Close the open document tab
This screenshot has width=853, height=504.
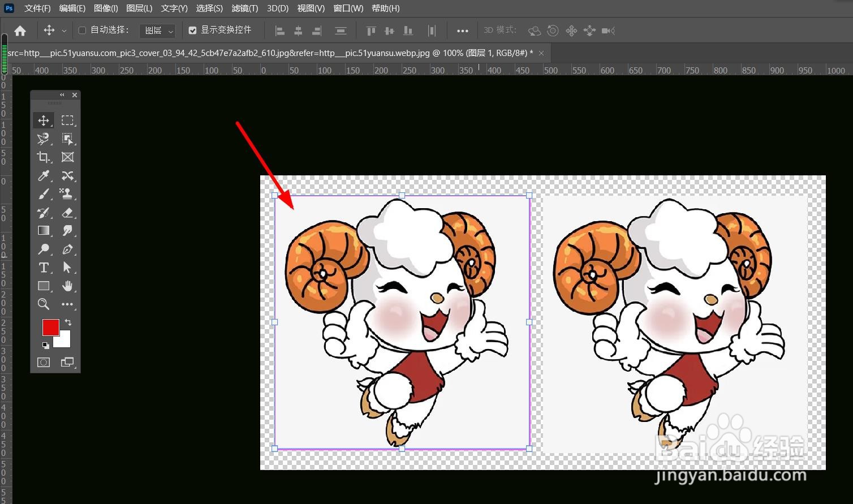click(541, 53)
